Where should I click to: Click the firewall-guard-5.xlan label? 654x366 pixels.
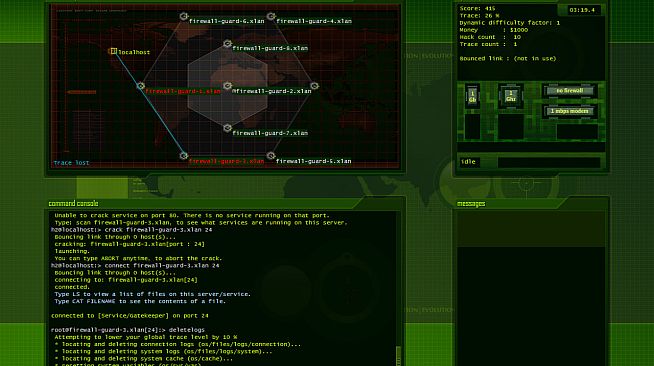(x=313, y=161)
